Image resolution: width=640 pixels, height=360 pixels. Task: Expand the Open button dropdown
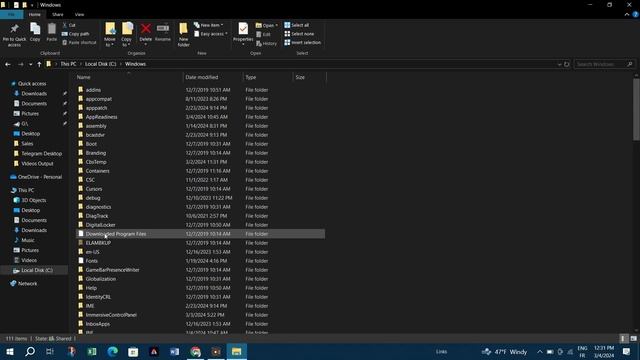pyautogui.click(x=277, y=25)
